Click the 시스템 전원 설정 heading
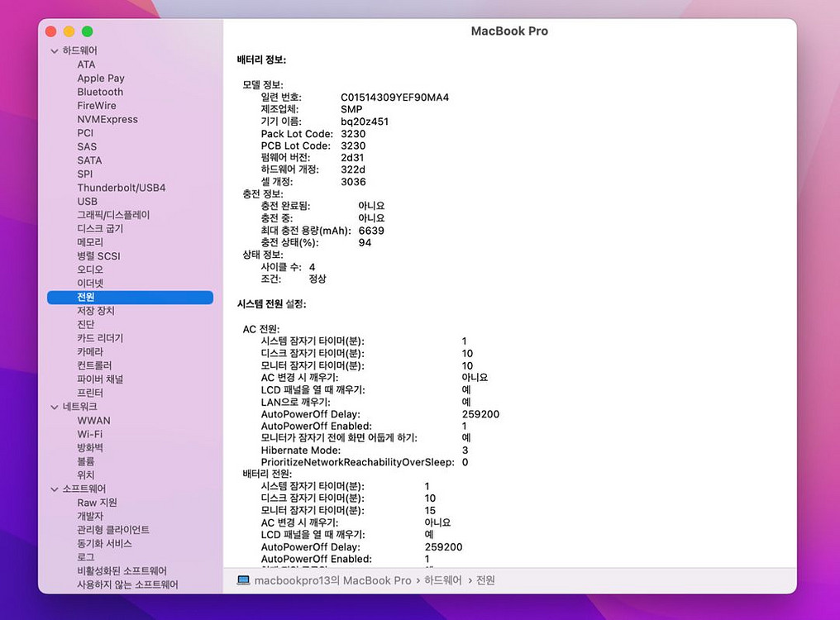 click(x=272, y=304)
